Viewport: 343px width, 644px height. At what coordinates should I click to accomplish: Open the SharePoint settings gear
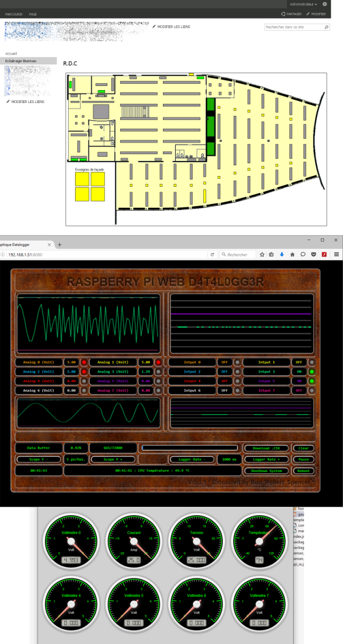click(325, 4)
